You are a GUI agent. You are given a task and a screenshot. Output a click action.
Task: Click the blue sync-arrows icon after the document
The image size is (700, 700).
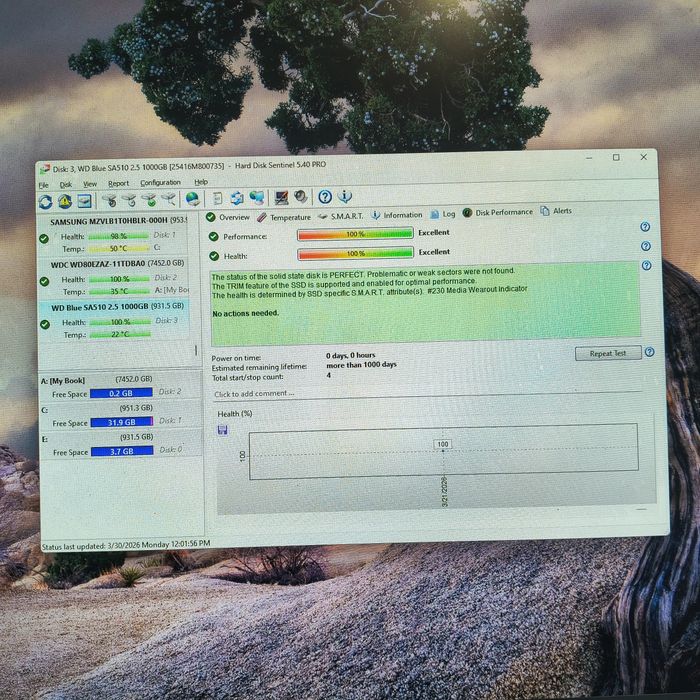coord(237,198)
